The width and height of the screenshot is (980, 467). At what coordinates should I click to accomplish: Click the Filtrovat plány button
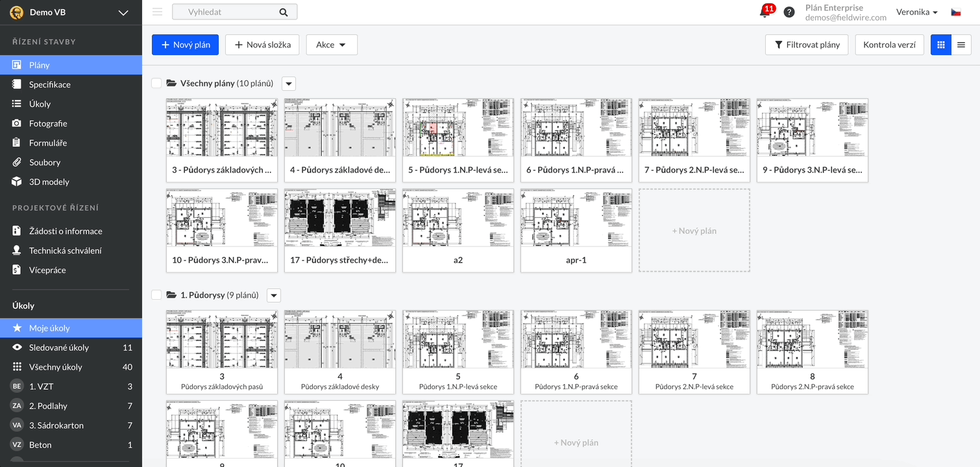(x=806, y=45)
